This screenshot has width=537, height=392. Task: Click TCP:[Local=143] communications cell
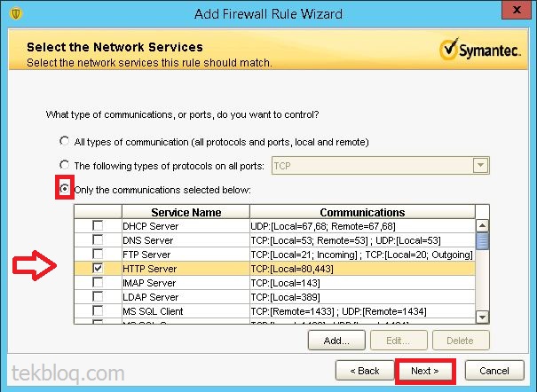[362, 283]
